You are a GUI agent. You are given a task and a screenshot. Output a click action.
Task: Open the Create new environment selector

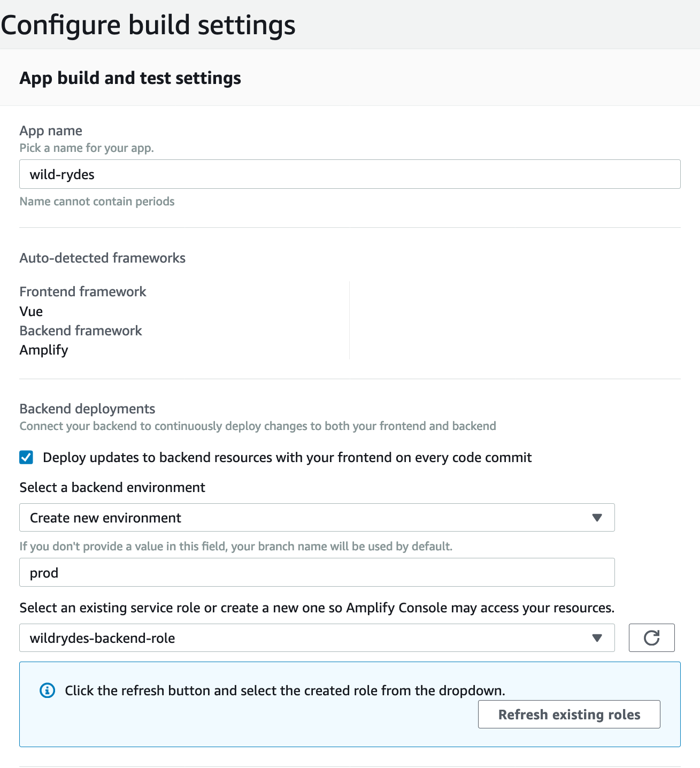click(317, 517)
